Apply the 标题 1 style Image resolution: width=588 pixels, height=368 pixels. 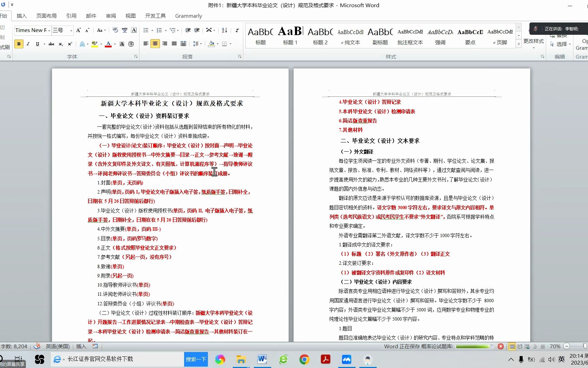290,36
